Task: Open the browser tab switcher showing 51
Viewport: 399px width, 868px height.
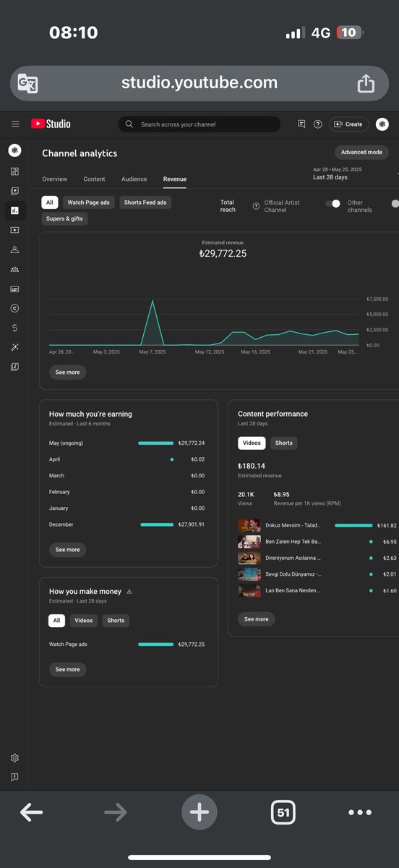Action: tap(283, 813)
